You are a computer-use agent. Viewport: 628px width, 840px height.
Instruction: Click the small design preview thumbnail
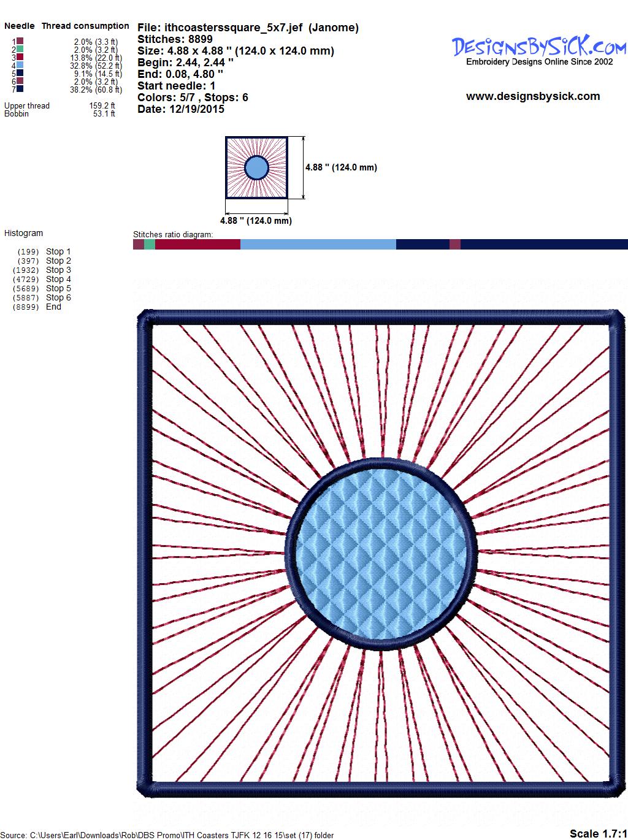[256, 167]
